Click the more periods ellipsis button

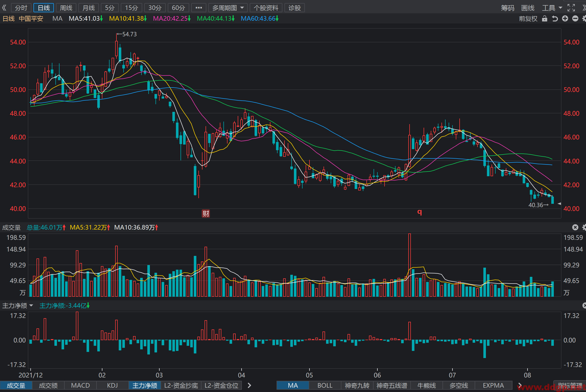(199, 8)
